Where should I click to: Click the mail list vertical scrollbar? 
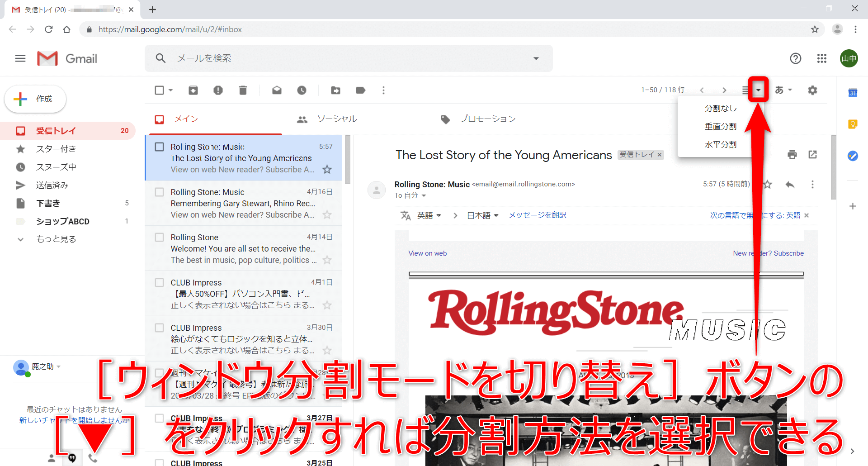348,160
